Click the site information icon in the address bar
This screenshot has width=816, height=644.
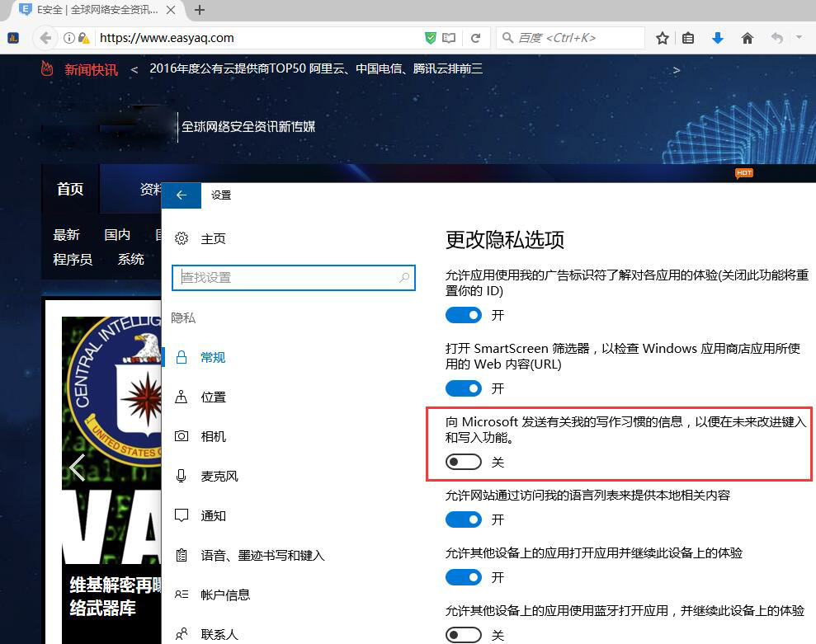click(x=68, y=38)
